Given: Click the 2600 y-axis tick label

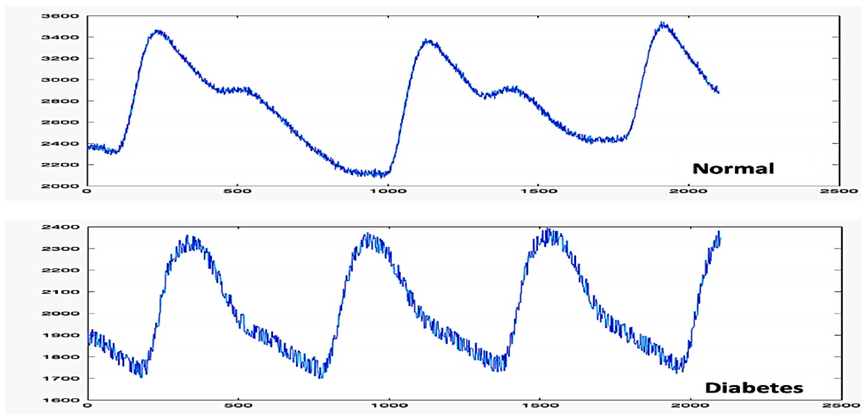Looking at the screenshot, I should click(60, 122).
